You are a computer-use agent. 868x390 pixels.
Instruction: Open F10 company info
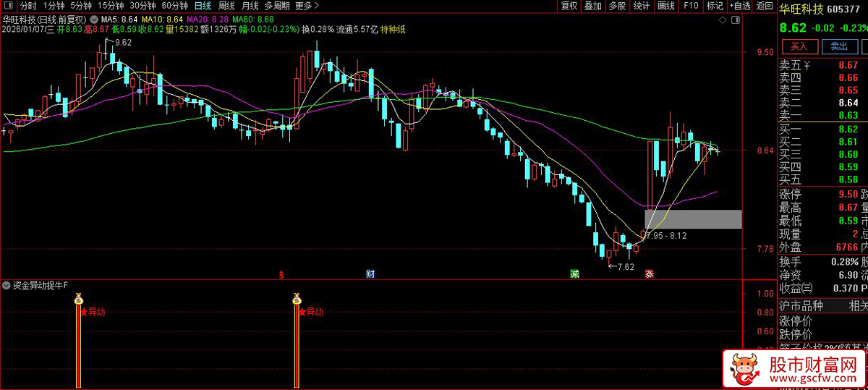click(x=691, y=6)
